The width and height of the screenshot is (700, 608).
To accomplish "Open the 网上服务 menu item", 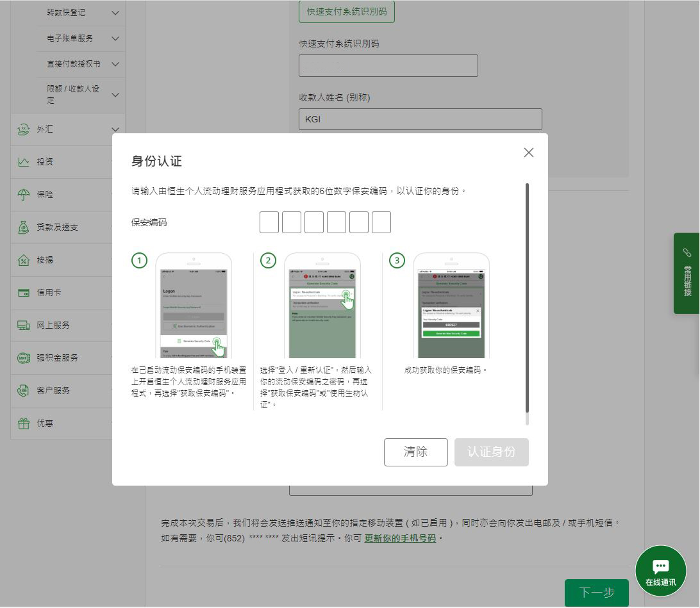I will [53, 325].
